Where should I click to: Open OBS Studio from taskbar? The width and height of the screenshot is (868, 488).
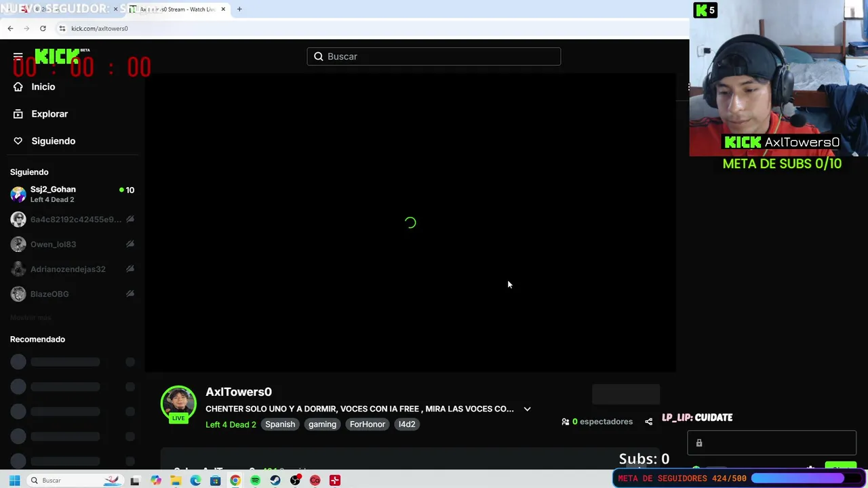(x=295, y=481)
